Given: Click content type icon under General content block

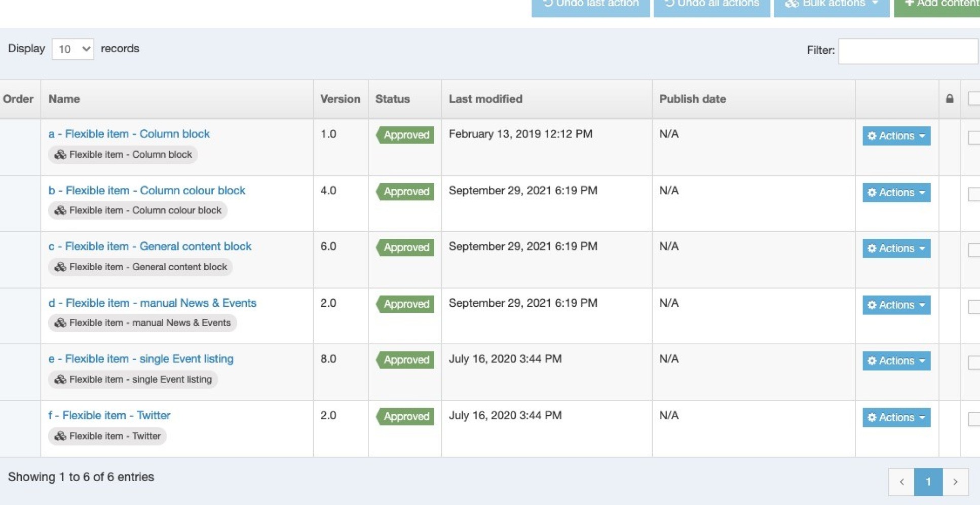Looking at the screenshot, I should click(x=60, y=267).
